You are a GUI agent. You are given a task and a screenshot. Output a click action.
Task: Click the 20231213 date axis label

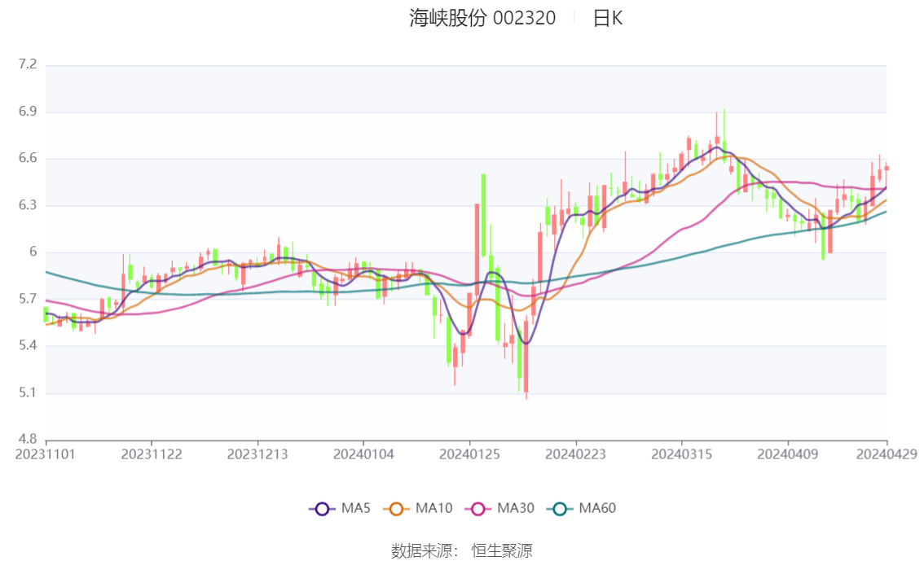[x=257, y=454]
